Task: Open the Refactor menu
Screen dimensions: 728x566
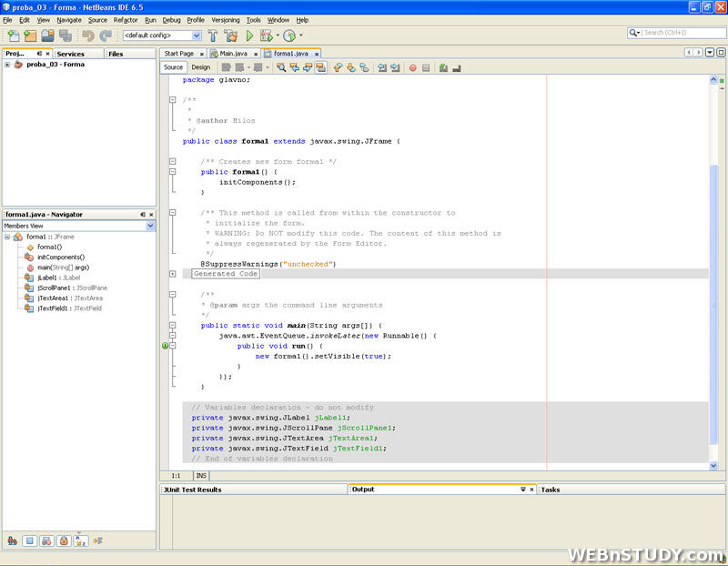Action: tap(126, 20)
